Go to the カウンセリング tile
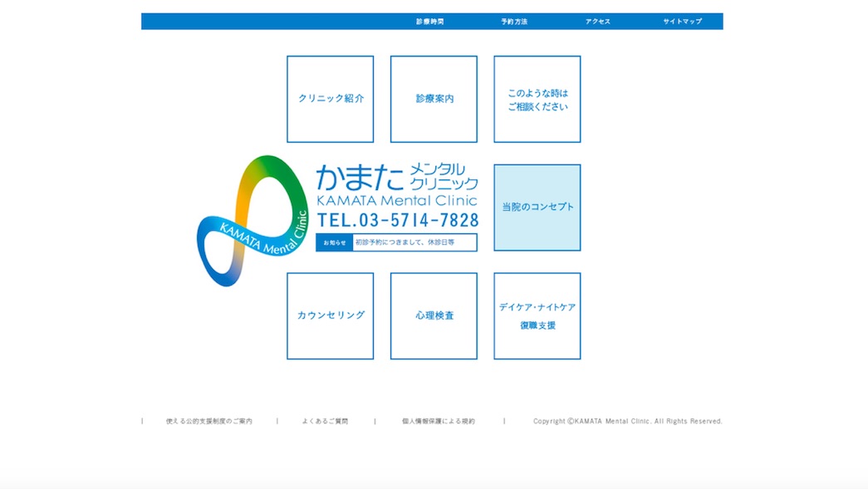Screen dimensions: 868x489 point(331,316)
